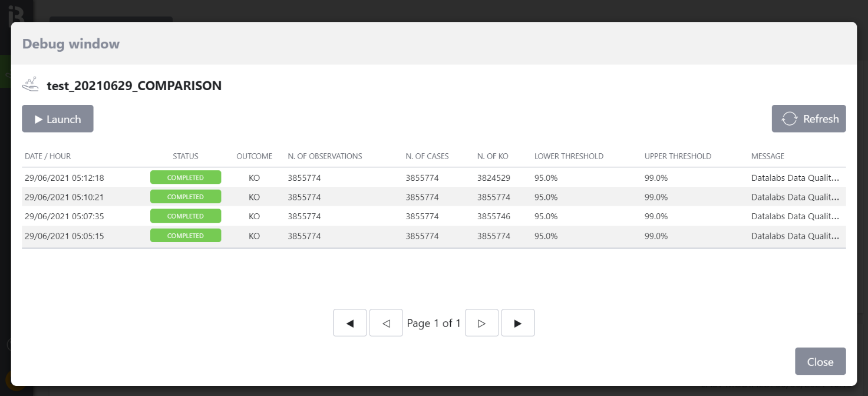Close the Debug window dialog
Viewport: 868px width, 396px height.
820,361
